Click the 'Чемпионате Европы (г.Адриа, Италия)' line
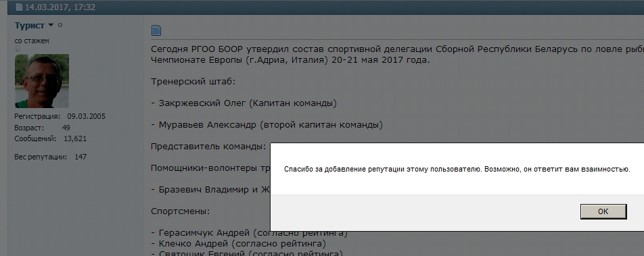Image resolution: width=644 pixels, height=256 pixels. [290, 60]
